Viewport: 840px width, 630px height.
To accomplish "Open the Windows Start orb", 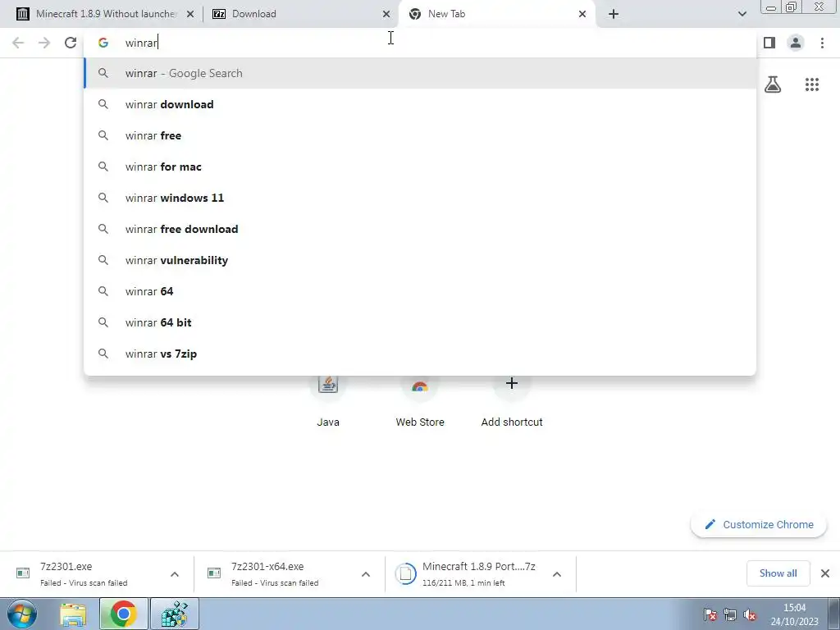I will [x=22, y=614].
